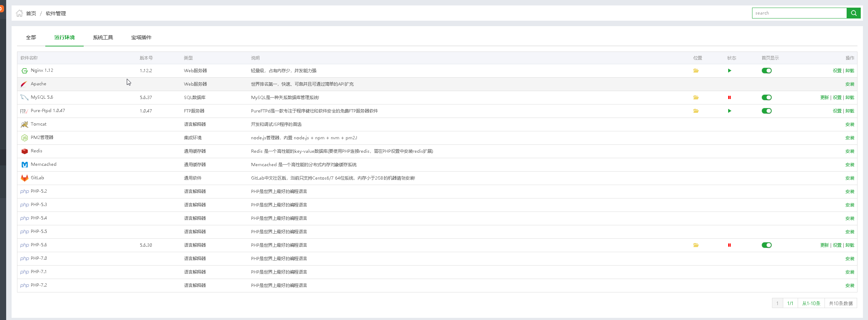Viewport: 868px width, 320px height.
Task: Open the 宝塔插件 tab
Action: (141, 37)
